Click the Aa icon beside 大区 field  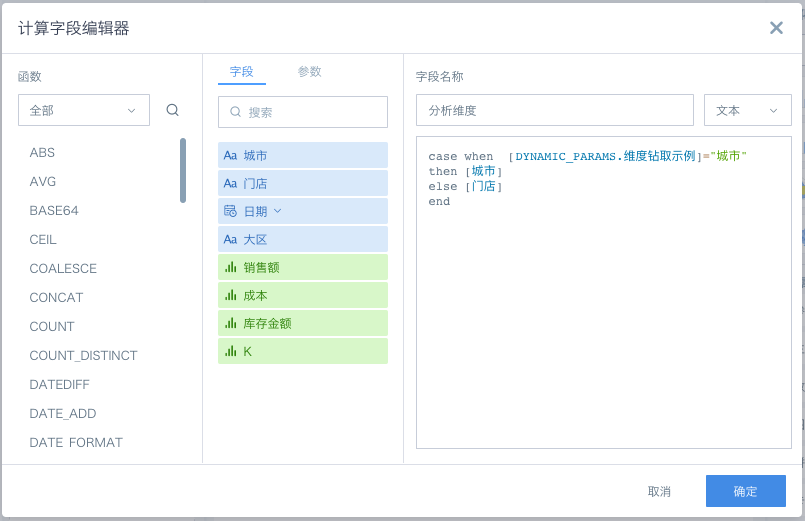click(230, 239)
